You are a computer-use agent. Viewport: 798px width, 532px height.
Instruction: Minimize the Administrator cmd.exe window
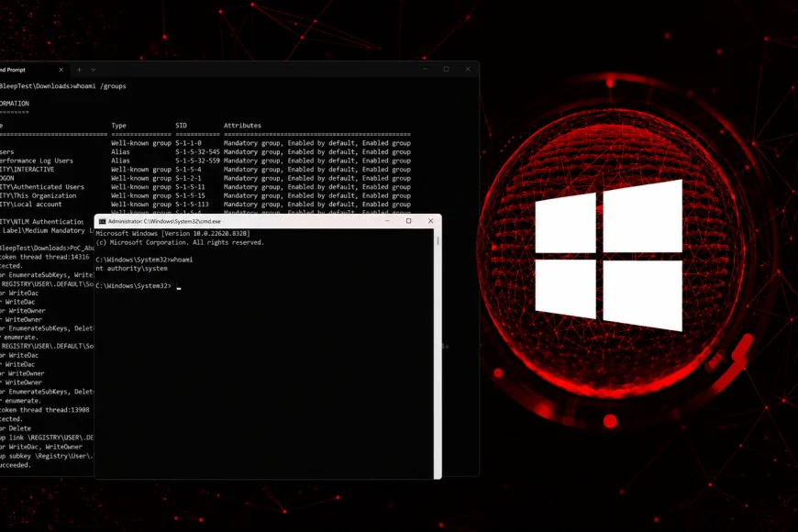pos(387,221)
